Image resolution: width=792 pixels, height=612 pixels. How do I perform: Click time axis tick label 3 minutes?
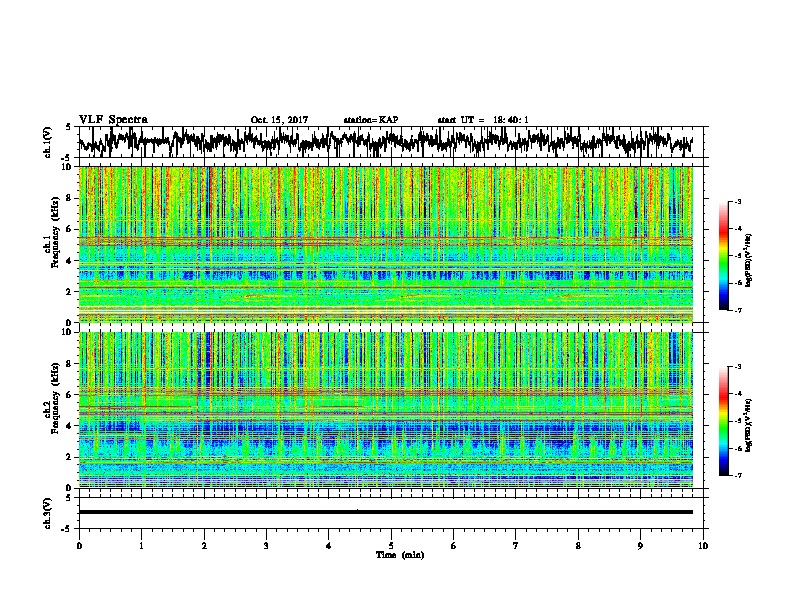tap(266, 546)
